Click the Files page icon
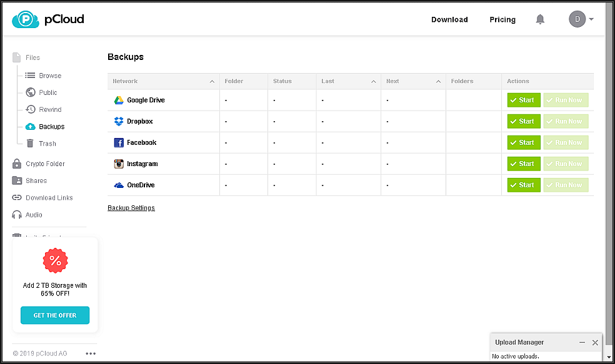Image resolution: width=615 pixels, height=364 pixels. [x=16, y=57]
